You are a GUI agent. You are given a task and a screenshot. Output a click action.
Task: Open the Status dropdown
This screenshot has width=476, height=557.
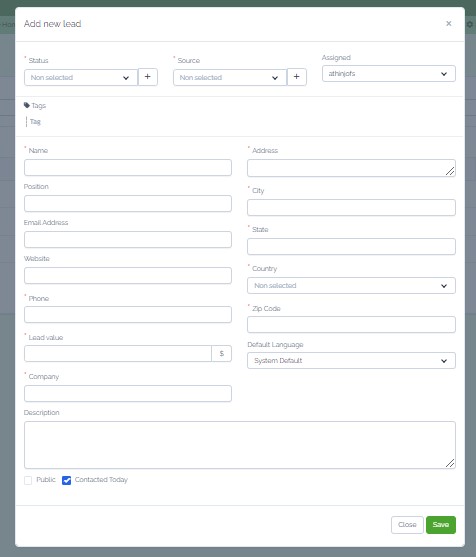tap(81, 77)
